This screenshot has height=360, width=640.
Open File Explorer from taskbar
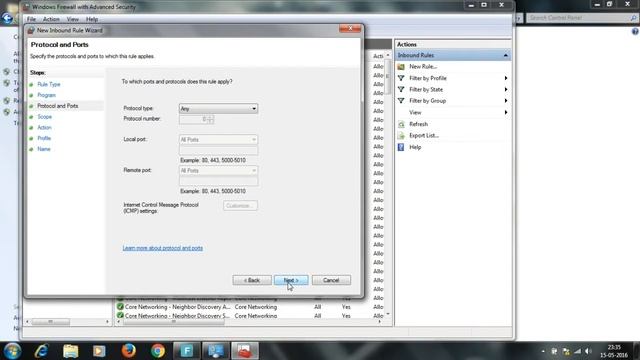70,351
